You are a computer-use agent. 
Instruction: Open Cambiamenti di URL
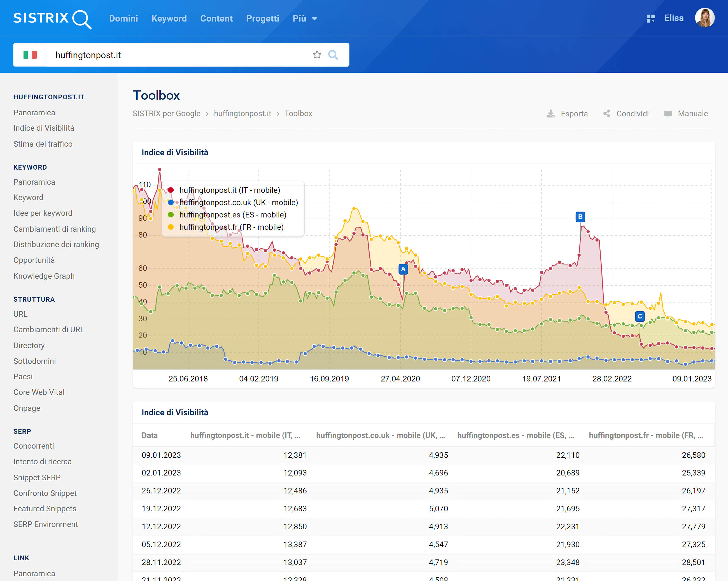click(49, 329)
